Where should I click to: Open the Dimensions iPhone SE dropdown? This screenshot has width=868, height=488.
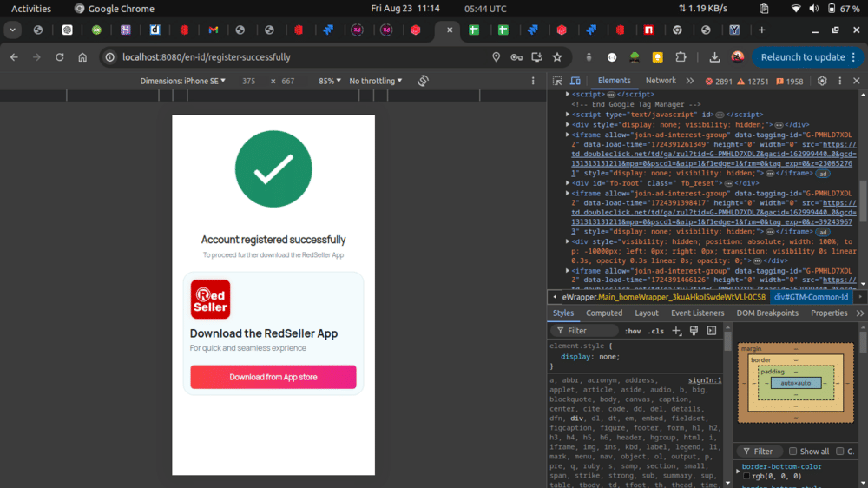click(182, 81)
